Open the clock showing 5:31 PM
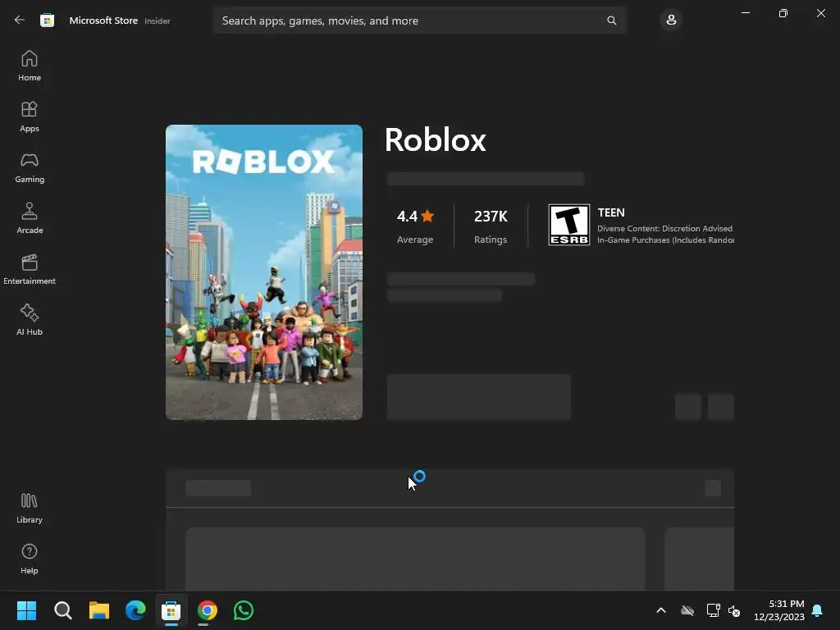The height and width of the screenshot is (630, 840). (779, 610)
